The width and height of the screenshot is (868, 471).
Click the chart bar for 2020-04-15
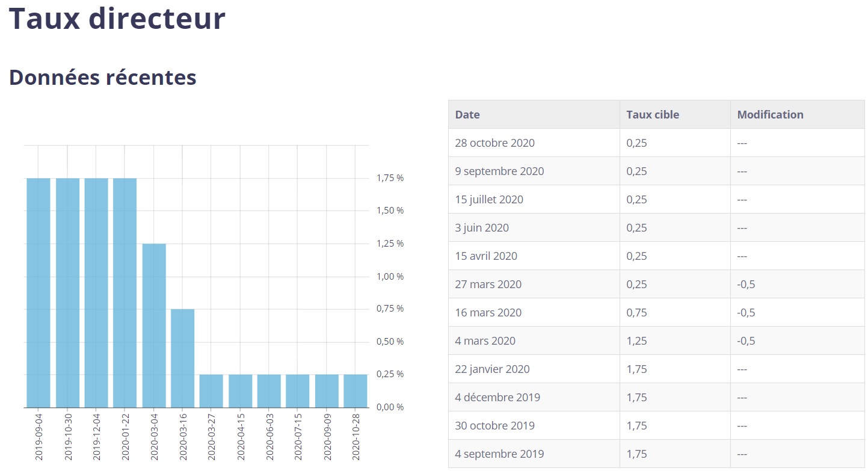click(x=240, y=391)
